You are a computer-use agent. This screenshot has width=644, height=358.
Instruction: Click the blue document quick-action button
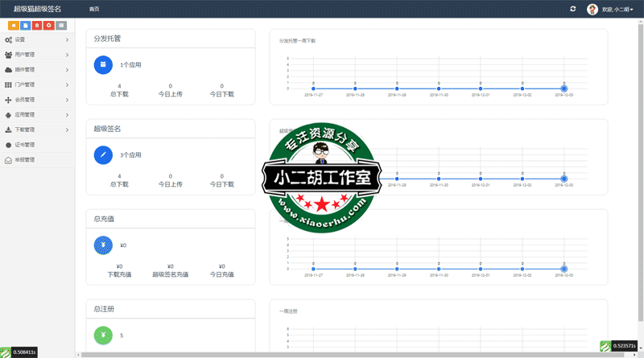tap(26, 25)
